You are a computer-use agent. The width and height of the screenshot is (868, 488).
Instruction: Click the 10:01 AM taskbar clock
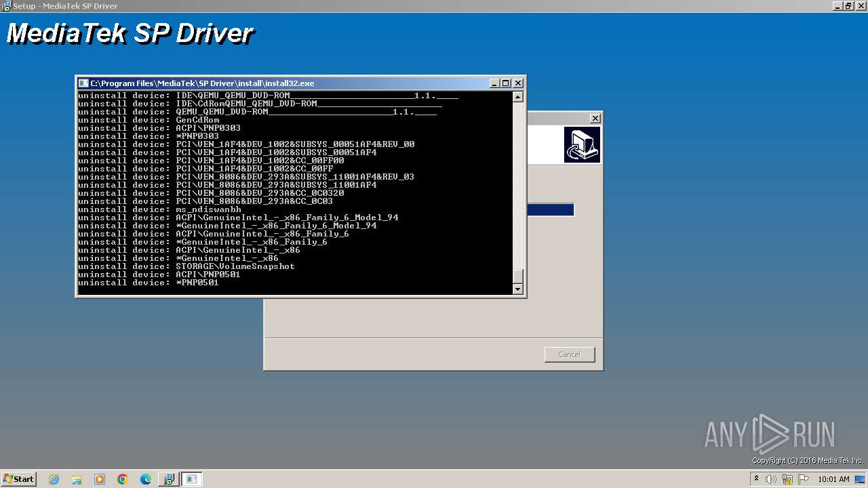(833, 479)
